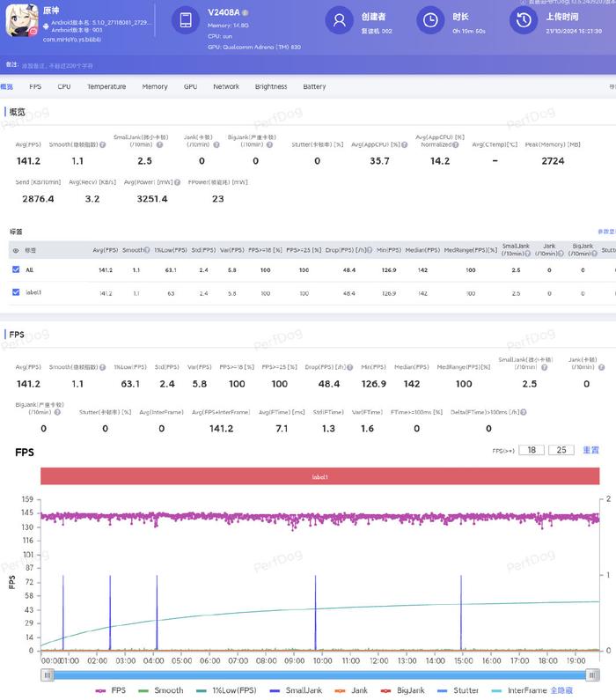
Task: Uncheck the label1 row checkbox
Action: tap(16, 292)
